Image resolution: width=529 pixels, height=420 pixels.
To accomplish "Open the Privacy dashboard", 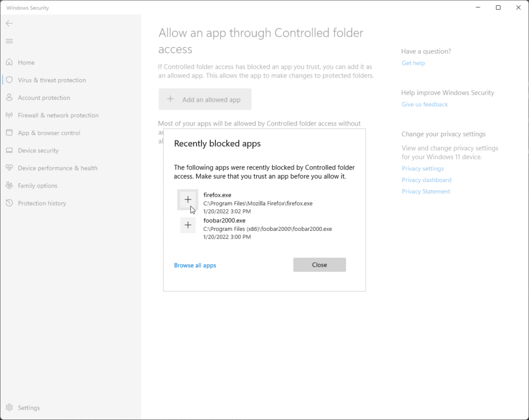I will (426, 180).
